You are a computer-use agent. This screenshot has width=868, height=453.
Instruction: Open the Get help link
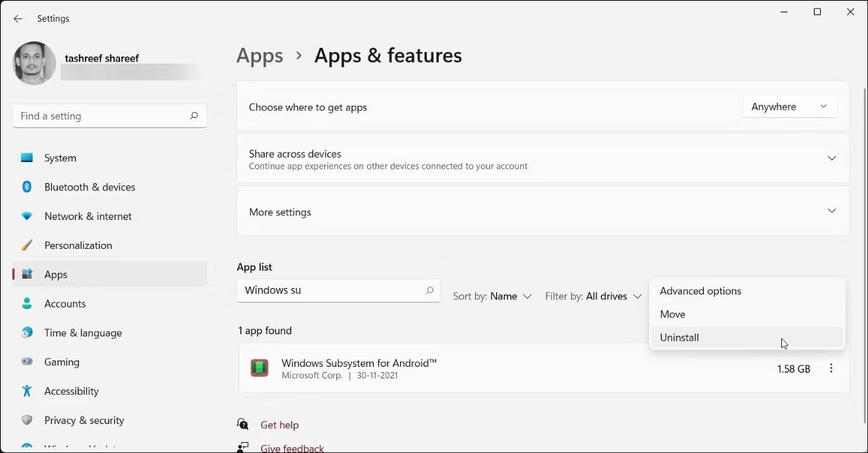(x=279, y=425)
